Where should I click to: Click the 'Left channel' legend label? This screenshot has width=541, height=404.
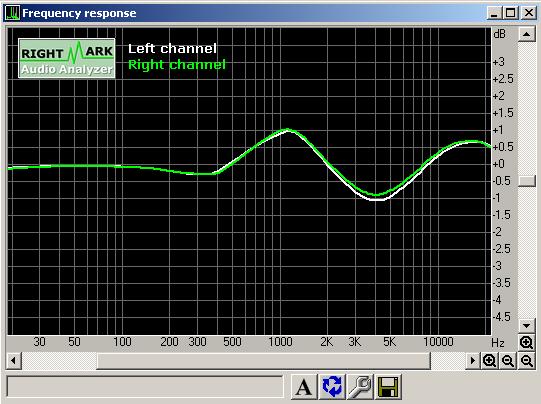[172, 49]
